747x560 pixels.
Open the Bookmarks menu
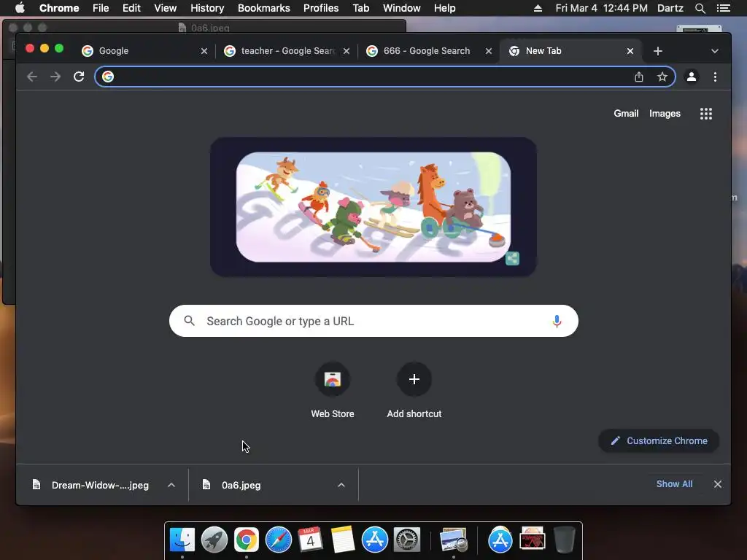[x=264, y=8]
